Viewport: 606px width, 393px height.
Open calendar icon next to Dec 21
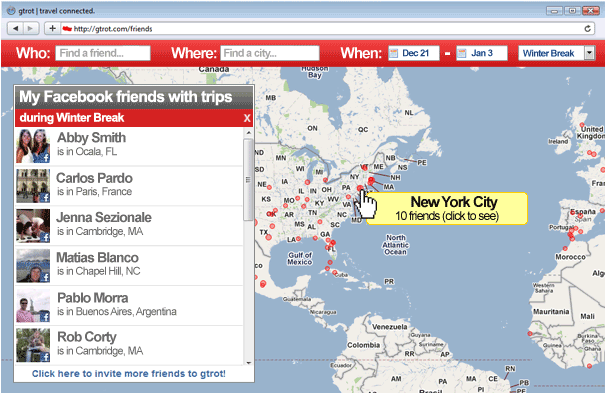pyautogui.click(x=393, y=53)
